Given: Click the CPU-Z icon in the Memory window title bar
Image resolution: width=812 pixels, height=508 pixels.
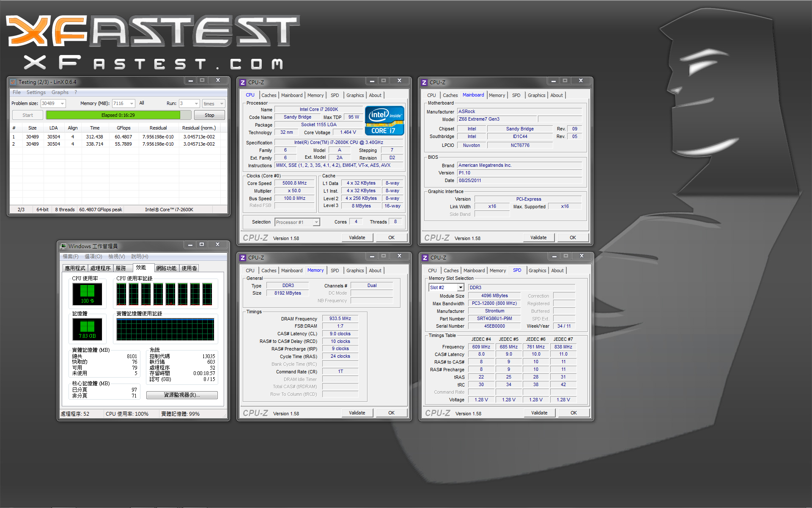Looking at the screenshot, I should pos(243,258).
